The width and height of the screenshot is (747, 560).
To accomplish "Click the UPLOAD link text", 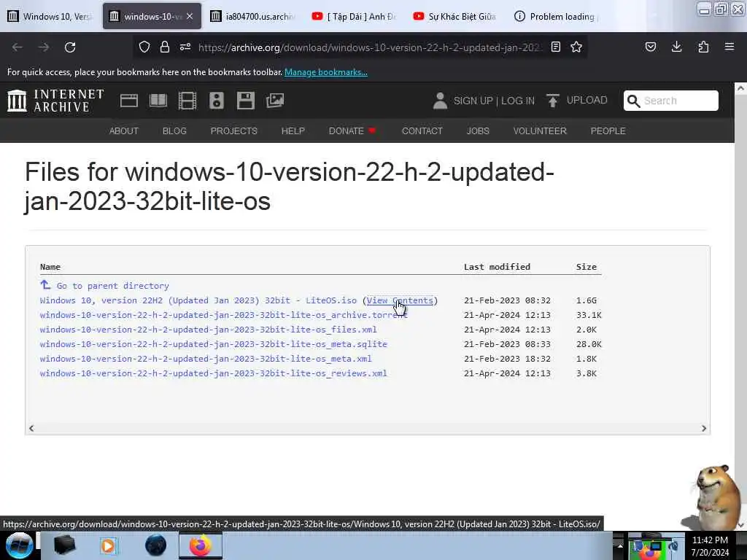I will (x=587, y=101).
